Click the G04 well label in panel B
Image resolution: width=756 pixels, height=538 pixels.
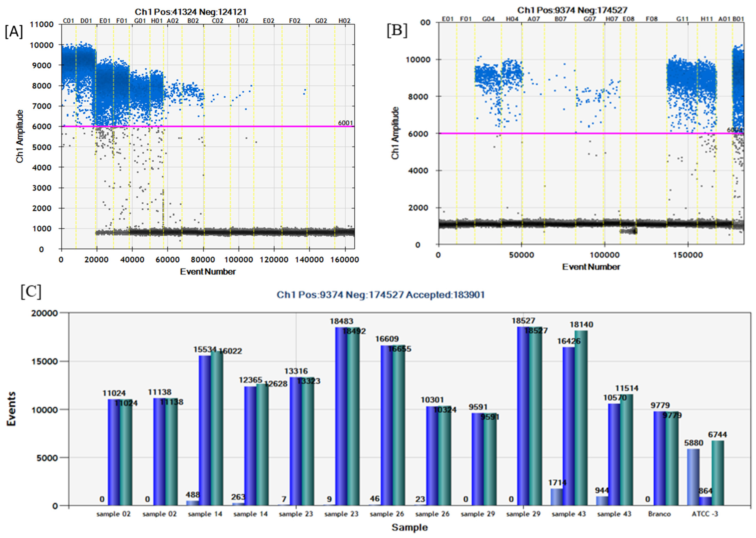tap(488, 19)
